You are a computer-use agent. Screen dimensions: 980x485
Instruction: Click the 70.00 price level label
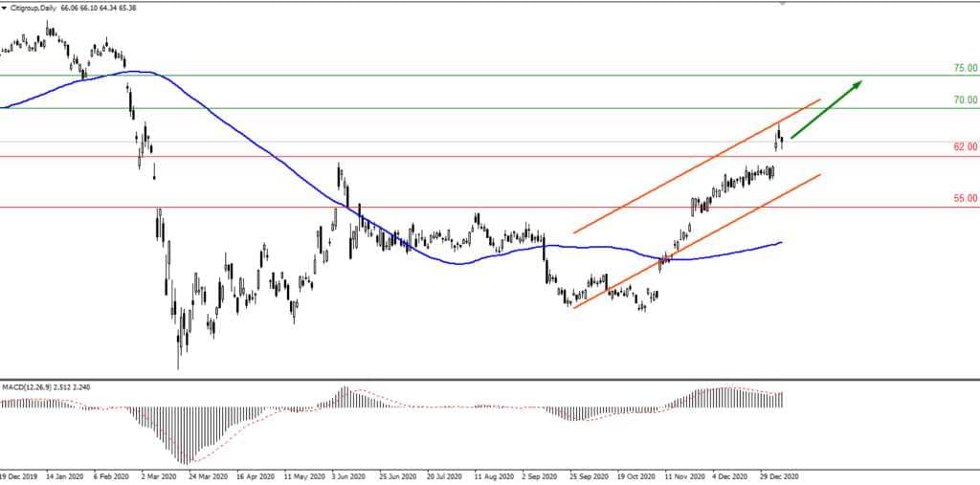coord(965,99)
